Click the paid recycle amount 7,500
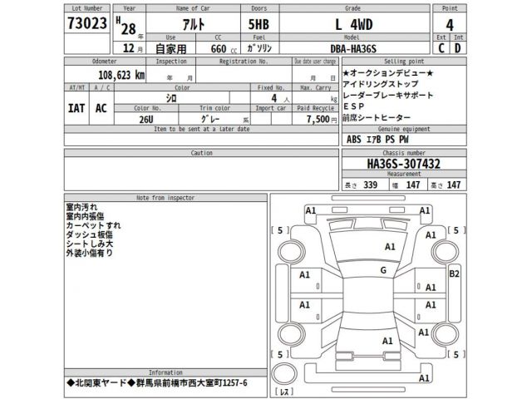532x399 pixels. (x=319, y=119)
